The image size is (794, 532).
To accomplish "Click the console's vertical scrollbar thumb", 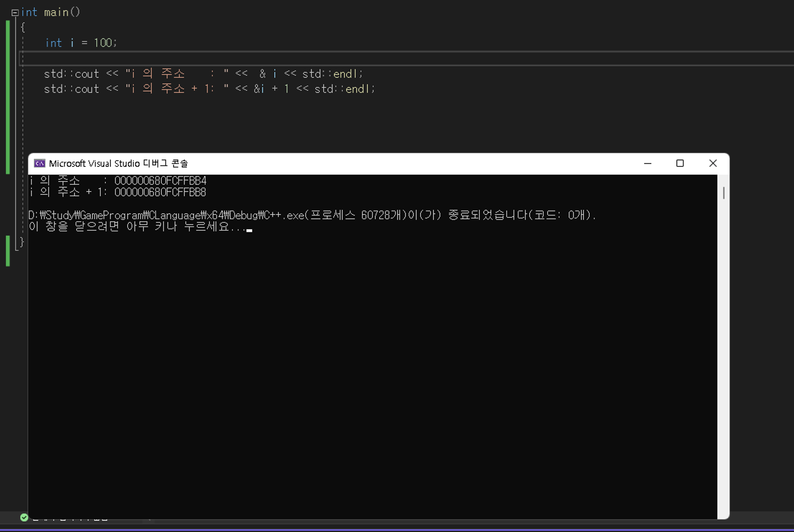I will pos(723,193).
